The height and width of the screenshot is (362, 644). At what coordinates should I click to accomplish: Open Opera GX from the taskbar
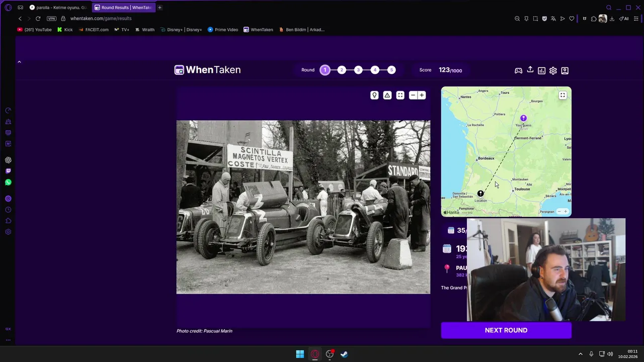[315, 354]
